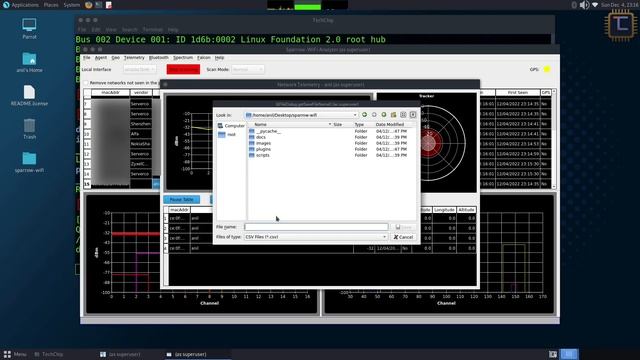Open the Telemetry menu

(x=134, y=58)
